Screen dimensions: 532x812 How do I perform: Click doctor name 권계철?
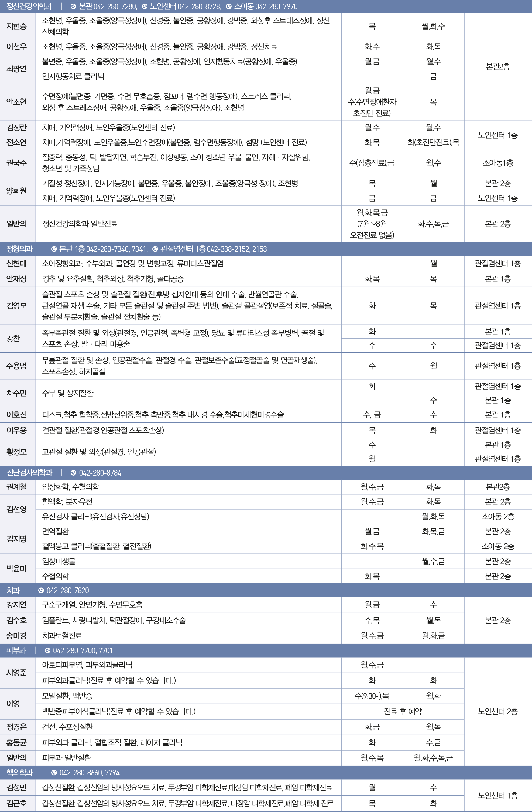16,487
